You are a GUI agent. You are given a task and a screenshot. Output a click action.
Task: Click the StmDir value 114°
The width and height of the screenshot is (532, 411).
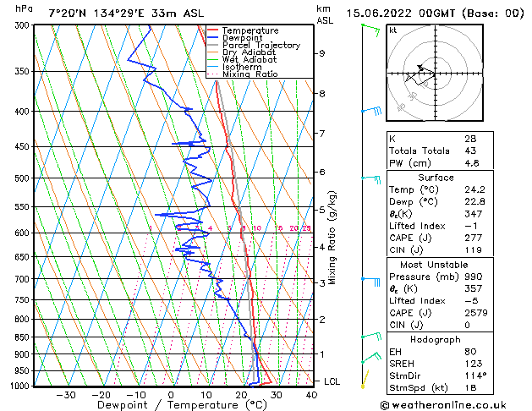475,375
